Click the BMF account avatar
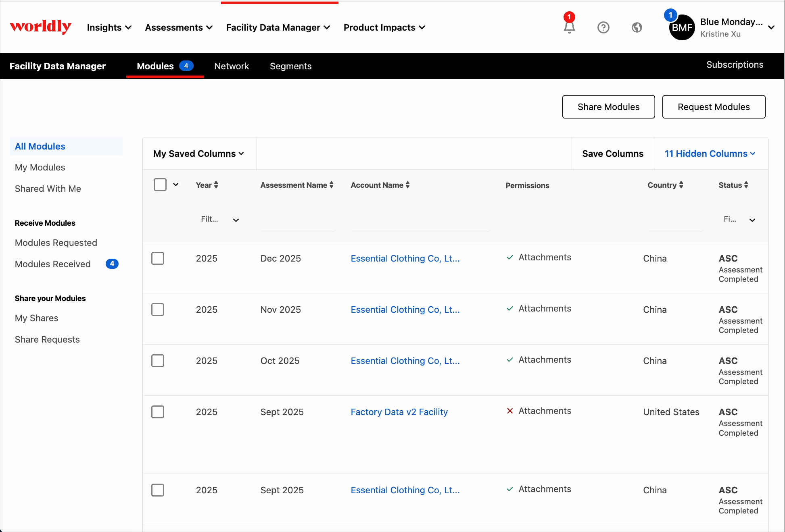The width and height of the screenshot is (785, 532). point(682,27)
